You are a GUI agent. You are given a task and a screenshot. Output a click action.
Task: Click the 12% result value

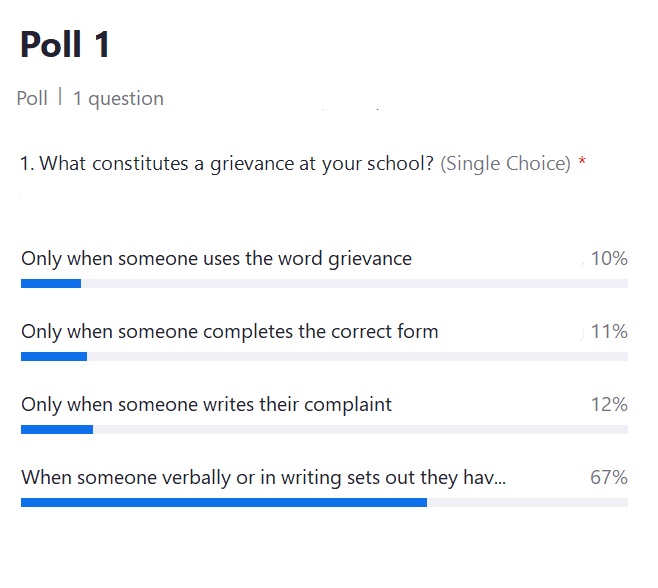(x=609, y=405)
